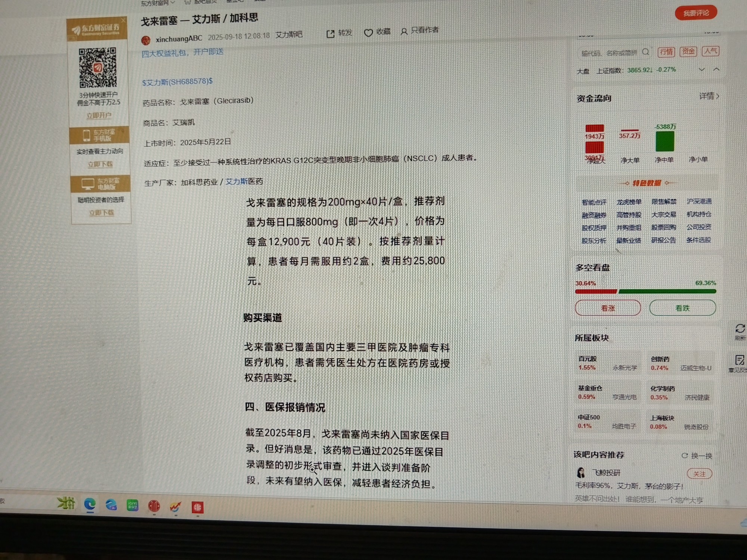This screenshot has width=747, height=560.
Task: Click the monitor icon for 东方财富电脑版
Action: [88, 184]
